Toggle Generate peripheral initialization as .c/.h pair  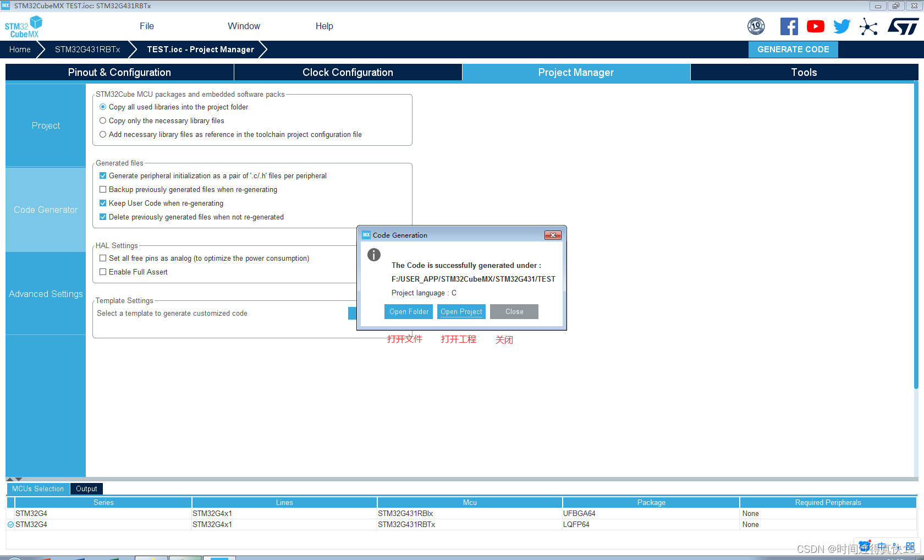coord(103,176)
